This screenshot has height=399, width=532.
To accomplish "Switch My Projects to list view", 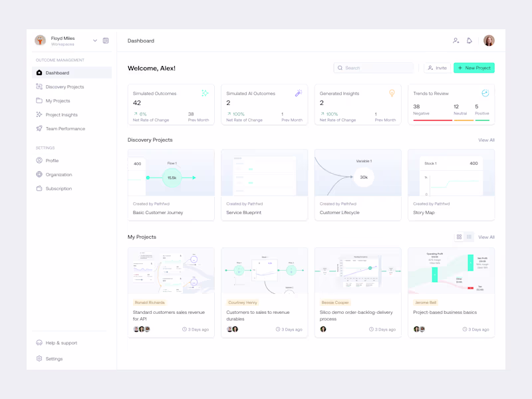I will (x=470, y=237).
